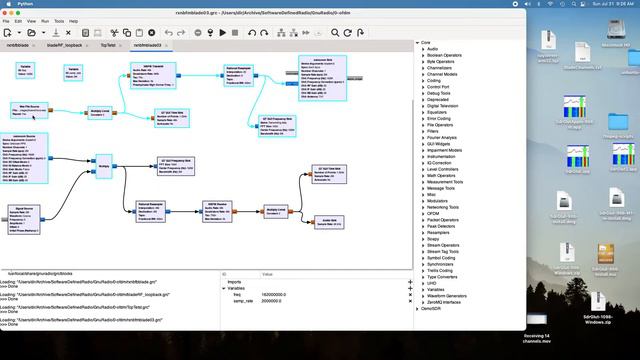Generate the flow graph code
Image resolution: width=640 pixels, height=360 pixels.
[210, 33]
